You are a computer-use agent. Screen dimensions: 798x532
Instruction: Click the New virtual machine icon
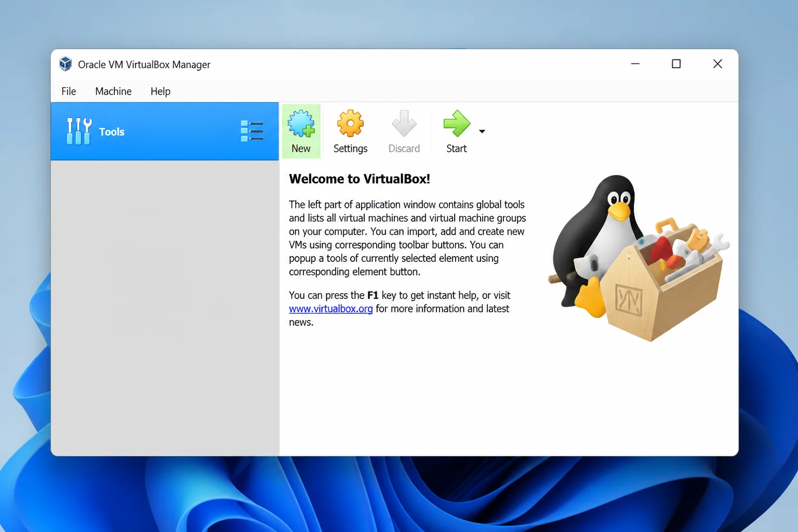(301, 131)
